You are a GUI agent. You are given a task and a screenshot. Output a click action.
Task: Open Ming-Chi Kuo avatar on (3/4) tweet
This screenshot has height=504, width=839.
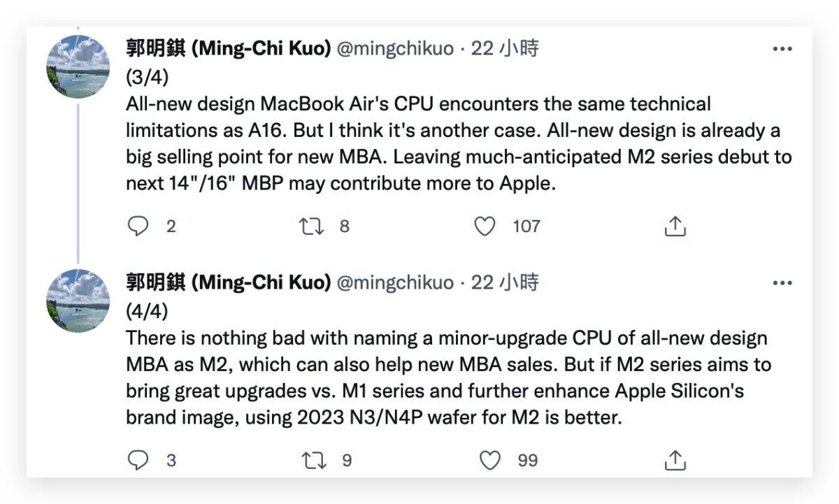(x=78, y=66)
